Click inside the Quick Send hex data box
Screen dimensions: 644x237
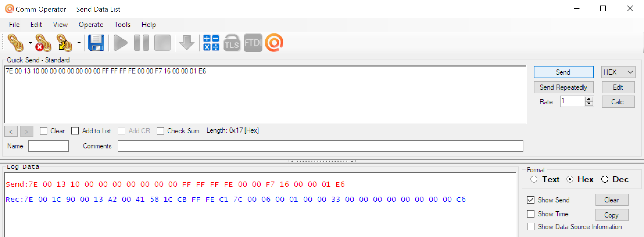[x=265, y=94]
